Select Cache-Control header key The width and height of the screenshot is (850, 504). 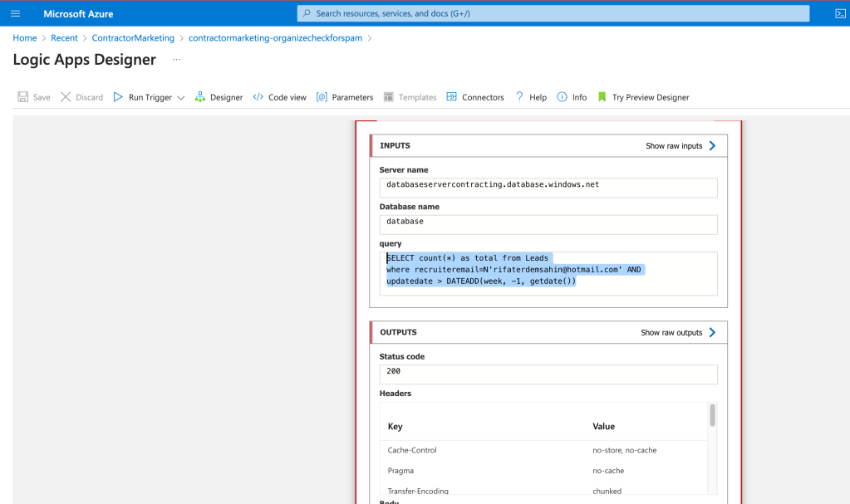point(412,450)
